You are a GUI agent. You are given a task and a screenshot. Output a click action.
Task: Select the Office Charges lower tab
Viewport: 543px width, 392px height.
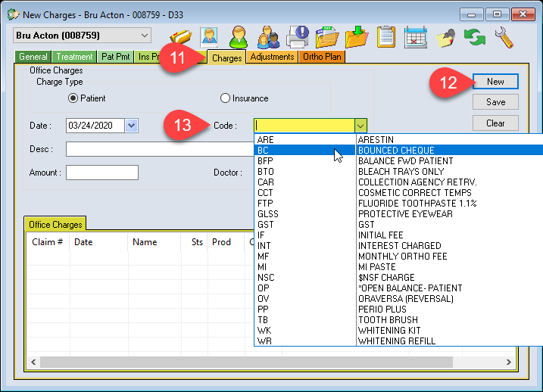click(x=55, y=225)
